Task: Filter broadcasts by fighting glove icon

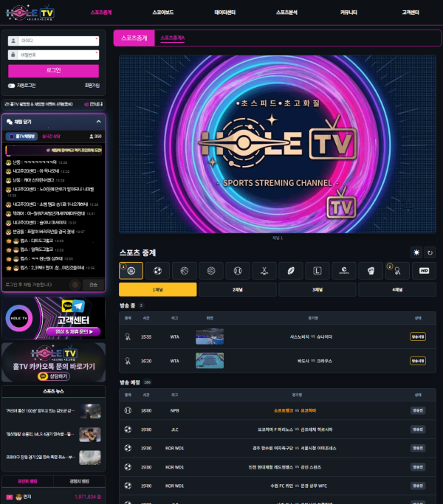Action: [x=371, y=271]
